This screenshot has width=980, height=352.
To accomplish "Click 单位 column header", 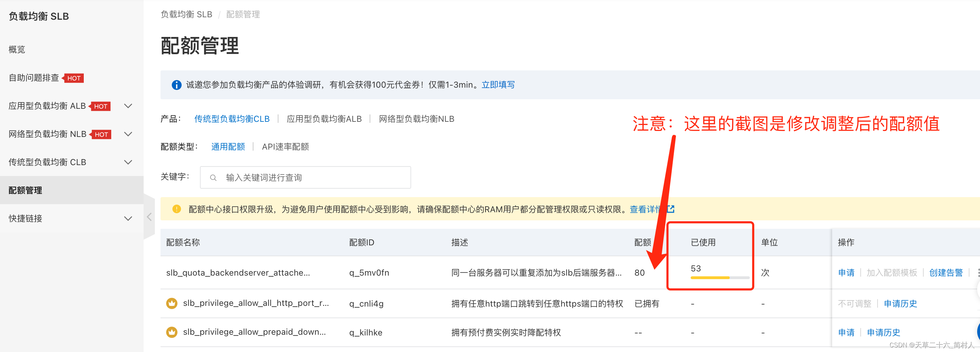I will point(769,243).
